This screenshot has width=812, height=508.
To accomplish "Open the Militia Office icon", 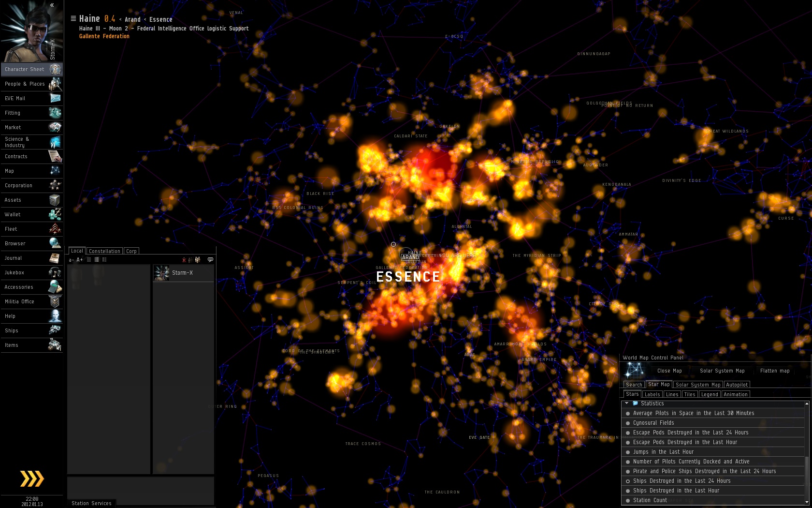I will coord(55,301).
